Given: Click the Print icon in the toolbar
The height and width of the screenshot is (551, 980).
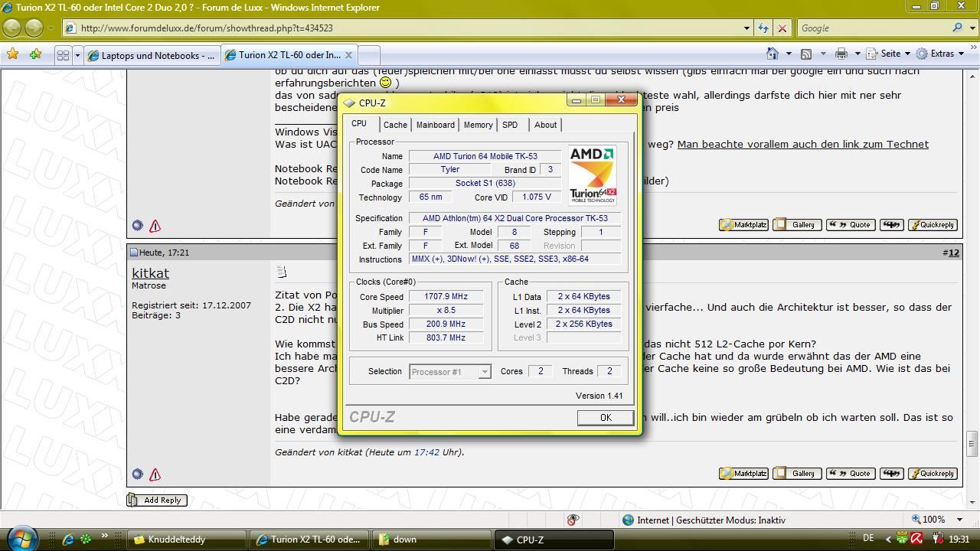Looking at the screenshot, I should point(841,54).
